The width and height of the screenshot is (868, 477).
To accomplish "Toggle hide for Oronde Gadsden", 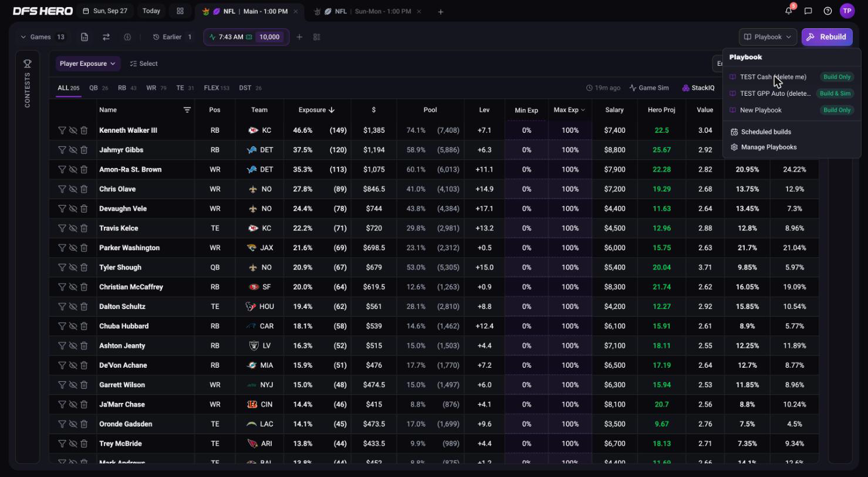I will click(73, 424).
